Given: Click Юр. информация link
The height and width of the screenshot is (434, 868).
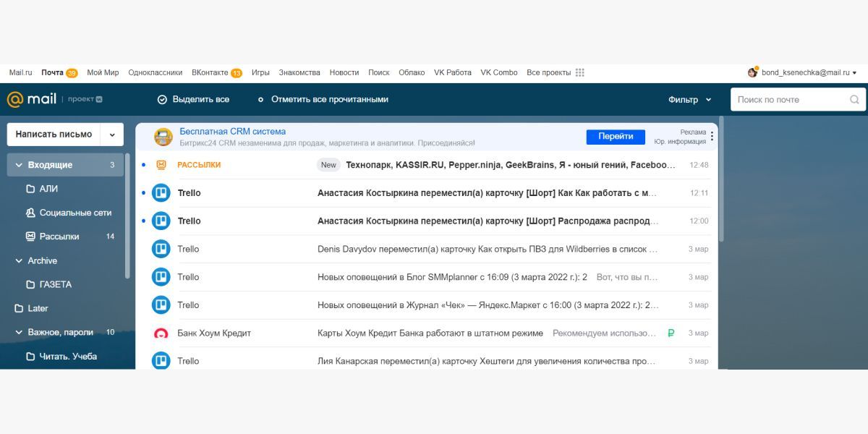Looking at the screenshot, I should coord(680,142).
